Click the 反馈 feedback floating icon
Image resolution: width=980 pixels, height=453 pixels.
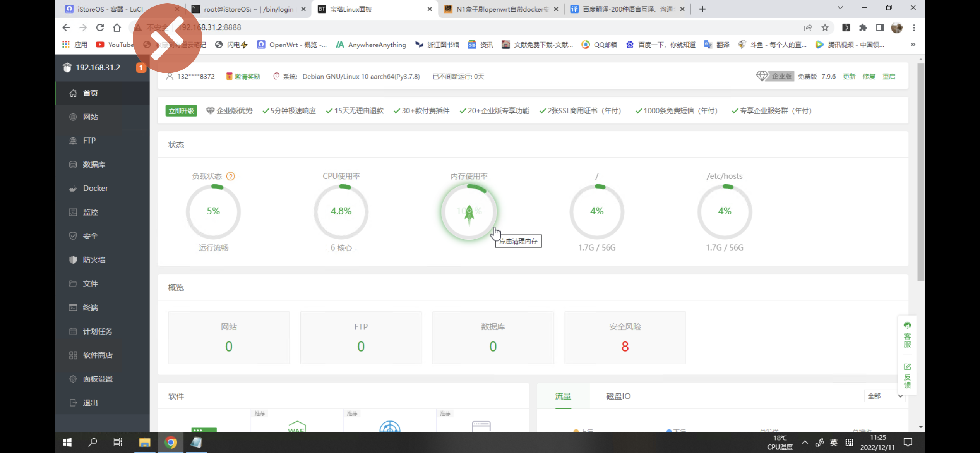click(x=907, y=376)
